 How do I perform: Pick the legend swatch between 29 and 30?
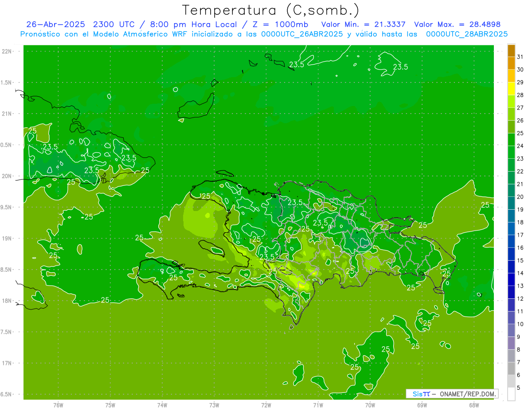click(512, 76)
